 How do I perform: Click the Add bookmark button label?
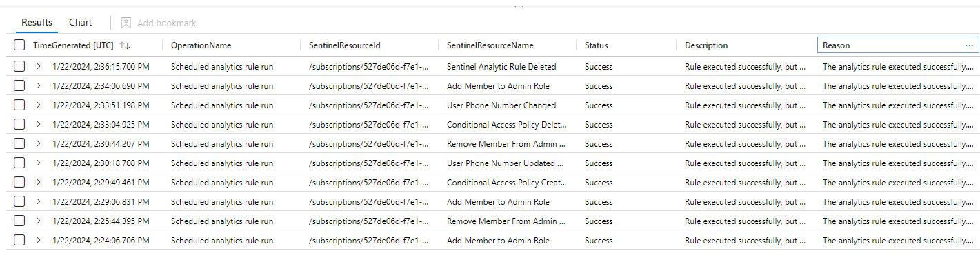coord(167,23)
